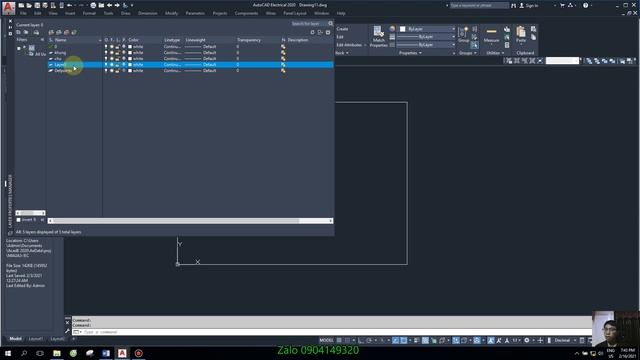Click the Task View taskbar icon
This screenshot has width=640, height=360.
click(x=40, y=353)
